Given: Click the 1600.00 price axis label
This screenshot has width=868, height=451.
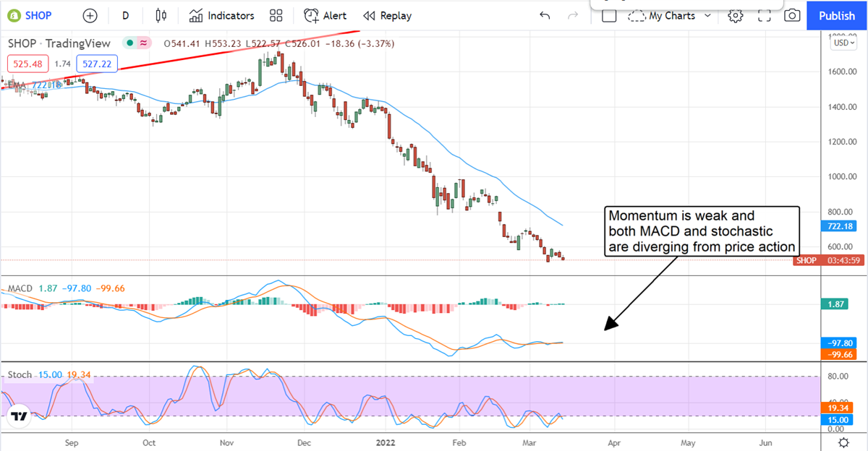Looking at the screenshot, I should (x=841, y=72).
